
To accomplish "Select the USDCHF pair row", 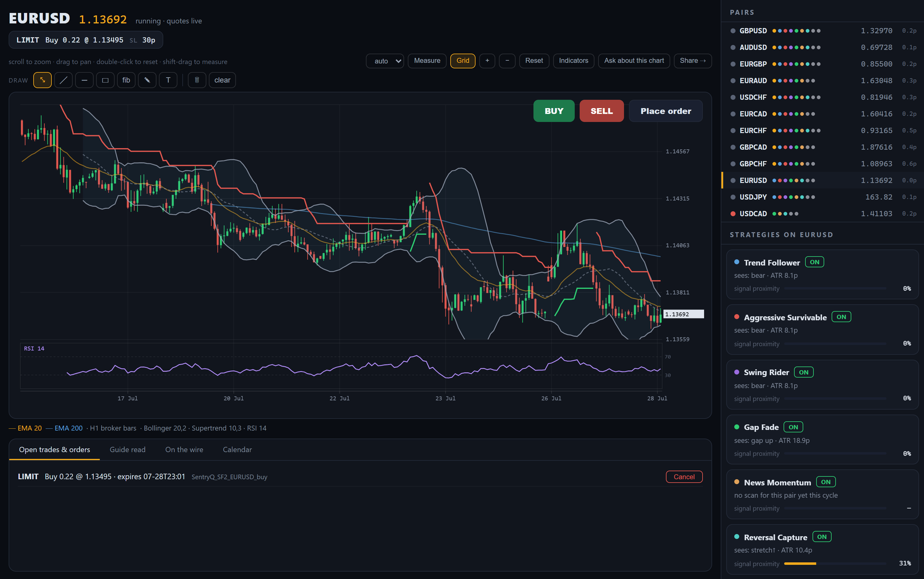I will pos(823,98).
